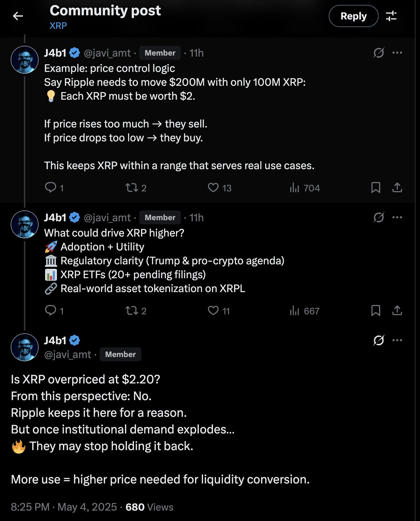This screenshot has height=521, width=420.
Task: Open @javi_amt handle on main post
Action: click(68, 355)
